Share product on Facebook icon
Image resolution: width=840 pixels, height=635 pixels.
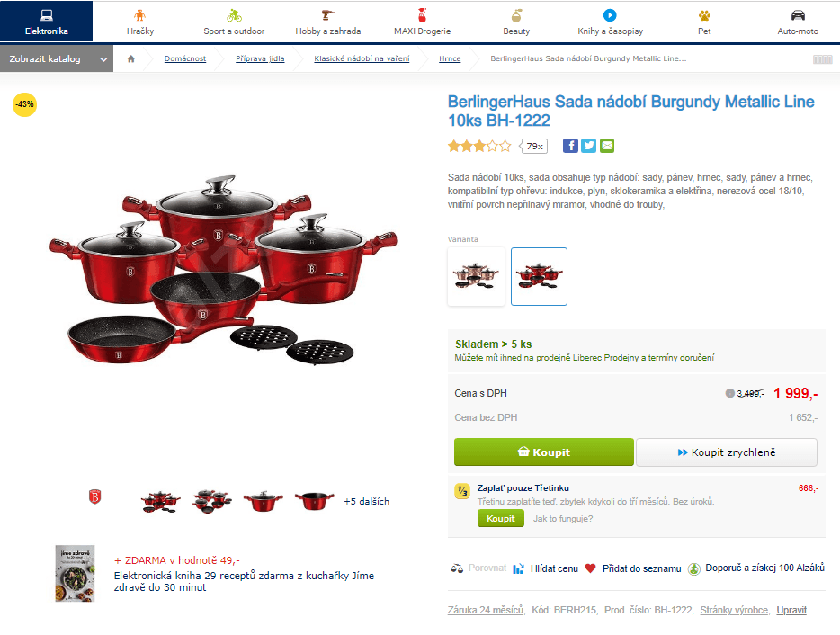(570, 146)
